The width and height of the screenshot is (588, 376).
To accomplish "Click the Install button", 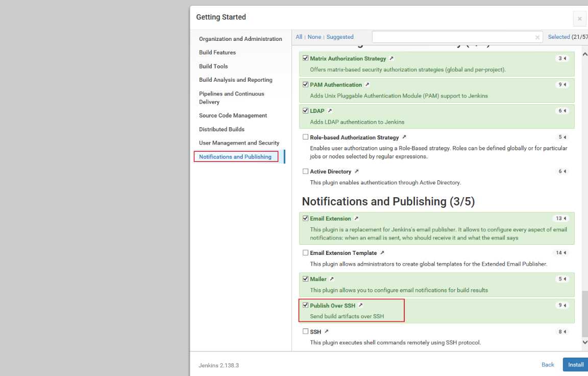I will point(575,365).
